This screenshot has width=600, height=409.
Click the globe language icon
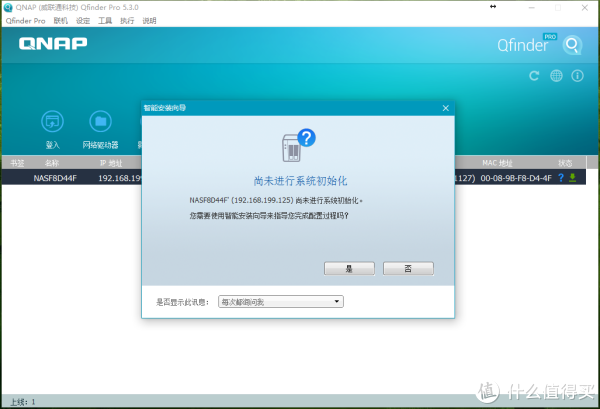click(x=555, y=75)
